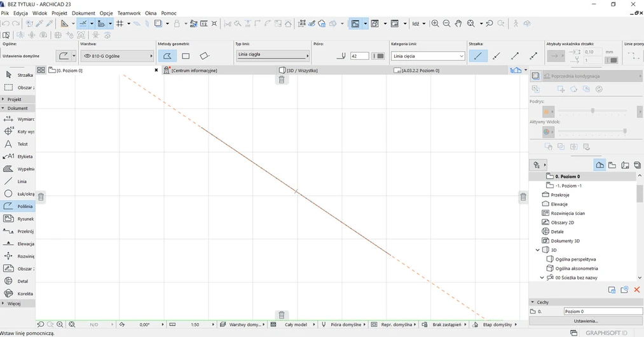This screenshot has height=337, width=644.
Task: Open Warstwy domyślne layer combination
Action: click(243, 324)
